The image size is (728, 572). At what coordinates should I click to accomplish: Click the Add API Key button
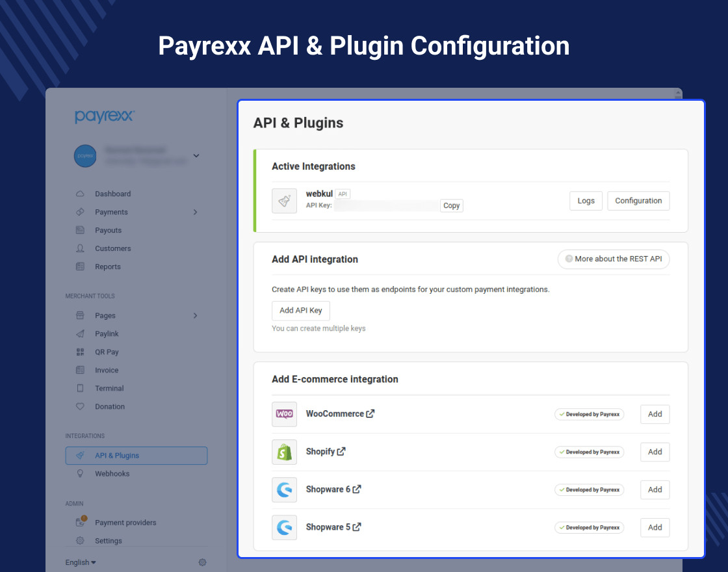(x=301, y=311)
